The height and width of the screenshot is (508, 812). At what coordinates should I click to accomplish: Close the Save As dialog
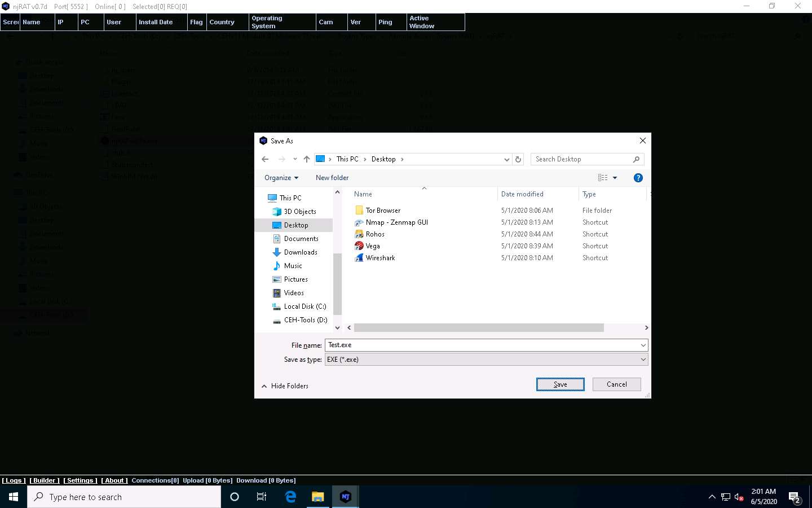642,141
